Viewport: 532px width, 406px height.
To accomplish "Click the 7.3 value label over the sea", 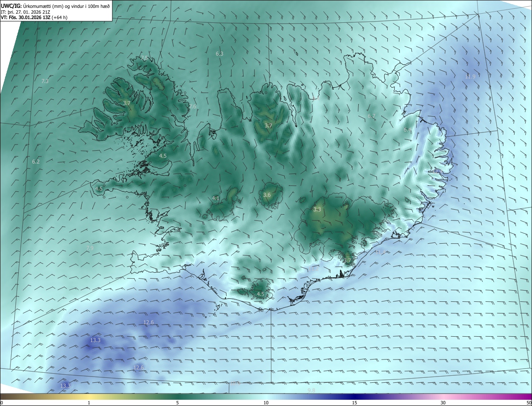I will [45, 81].
